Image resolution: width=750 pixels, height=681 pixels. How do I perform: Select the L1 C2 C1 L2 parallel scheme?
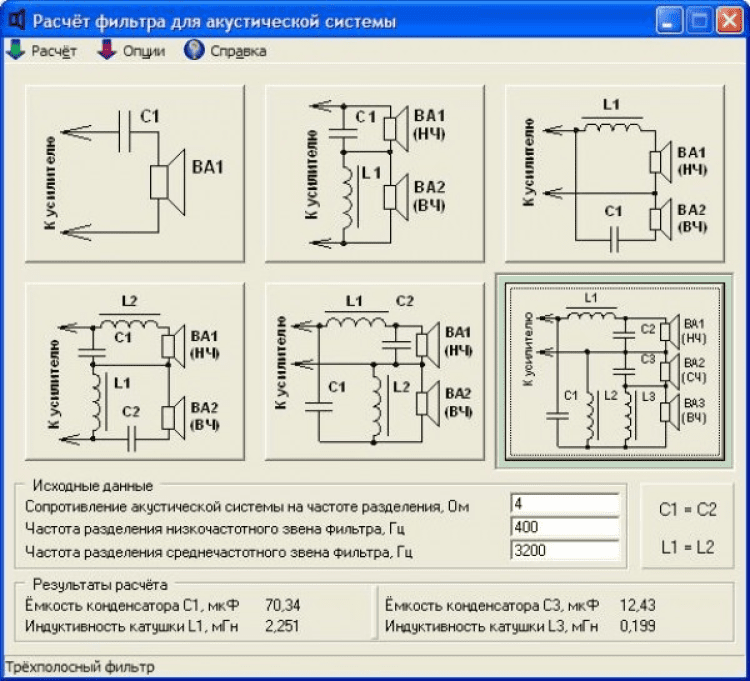375,372
